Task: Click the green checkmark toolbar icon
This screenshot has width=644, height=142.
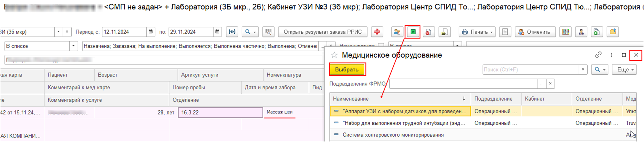Action: (413, 32)
